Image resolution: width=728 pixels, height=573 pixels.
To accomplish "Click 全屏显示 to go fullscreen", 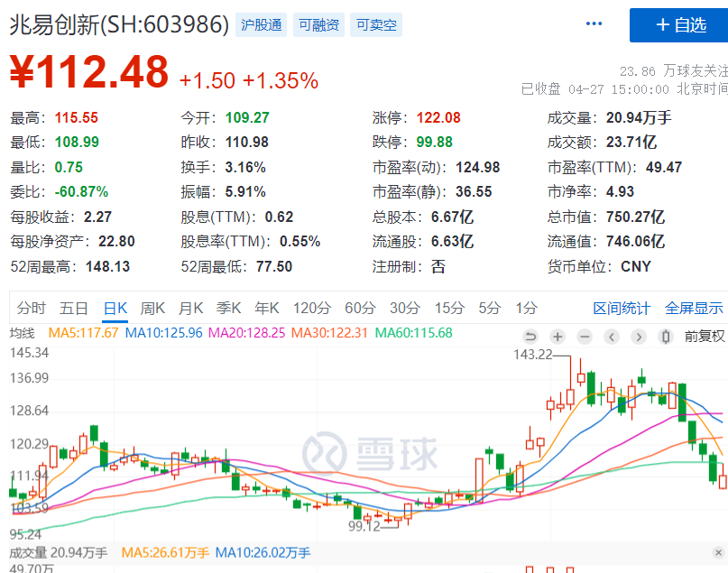I will 694,308.
